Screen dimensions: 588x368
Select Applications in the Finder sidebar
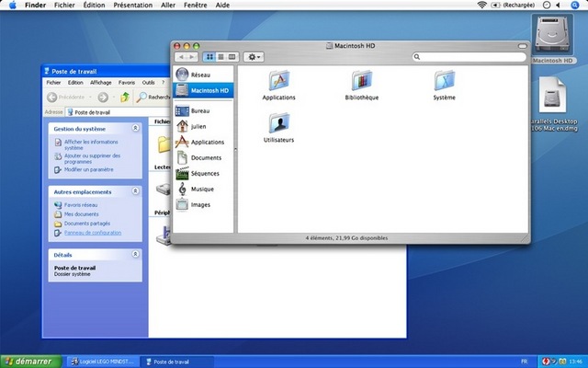click(203, 142)
